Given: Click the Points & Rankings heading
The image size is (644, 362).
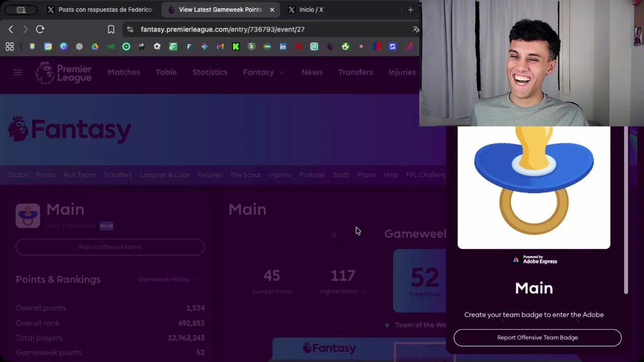Looking at the screenshot, I should (x=58, y=280).
